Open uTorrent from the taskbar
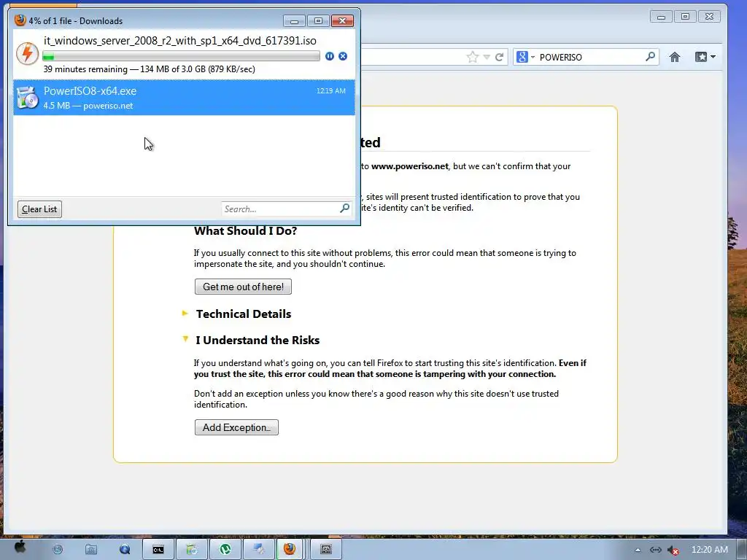The height and width of the screenshot is (560, 747). pyautogui.click(x=225, y=550)
